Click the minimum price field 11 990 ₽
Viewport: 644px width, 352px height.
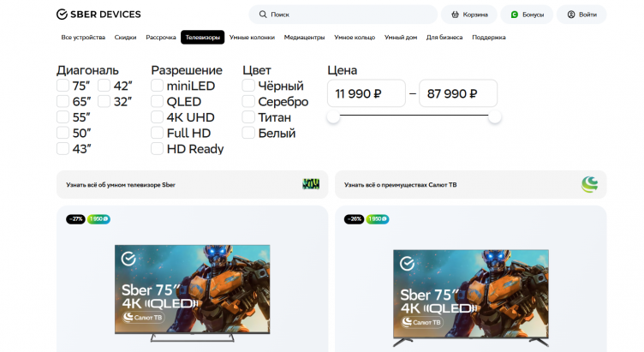click(367, 93)
